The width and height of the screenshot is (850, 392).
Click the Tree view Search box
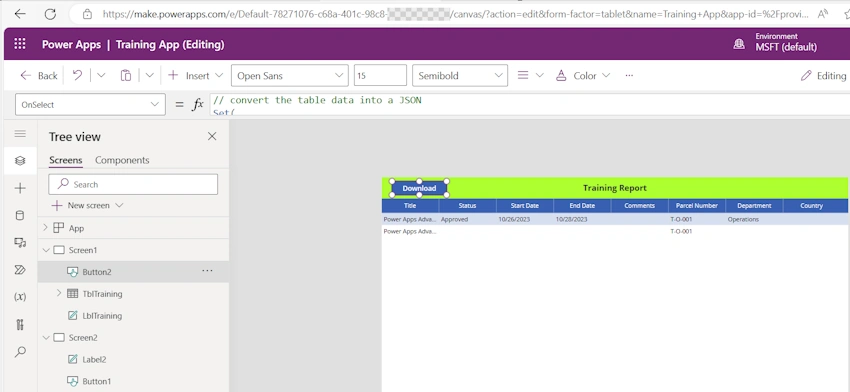point(133,184)
